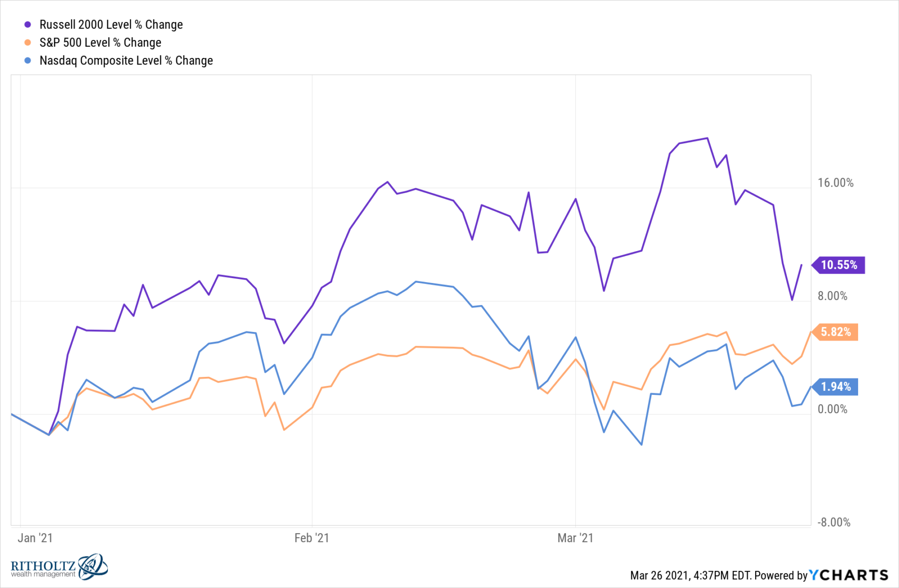Select the Nasdaq Composite Level % Change label
Image resolution: width=899 pixels, height=588 pixels.
(126, 60)
